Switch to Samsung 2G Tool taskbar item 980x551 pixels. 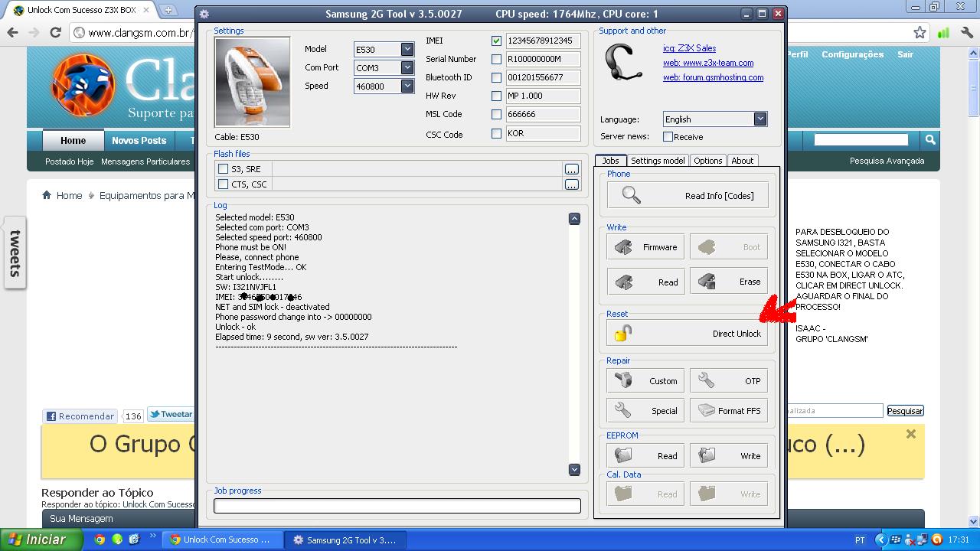pyautogui.click(x=345, y=540)
